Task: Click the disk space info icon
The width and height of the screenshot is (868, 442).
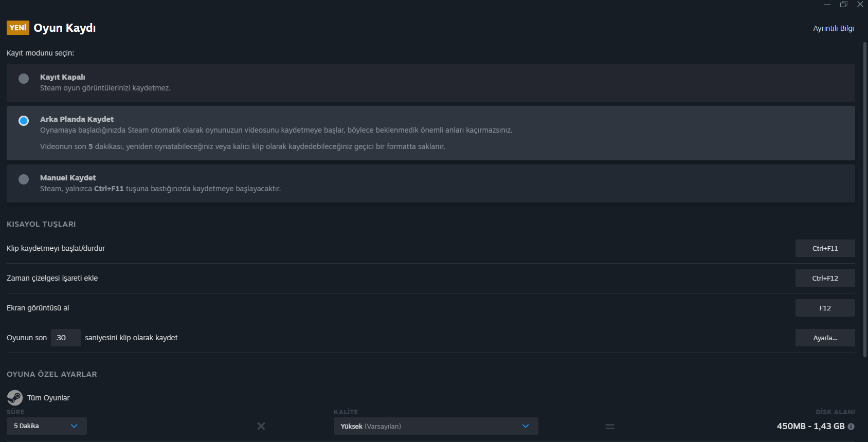Action: [851, 427]
